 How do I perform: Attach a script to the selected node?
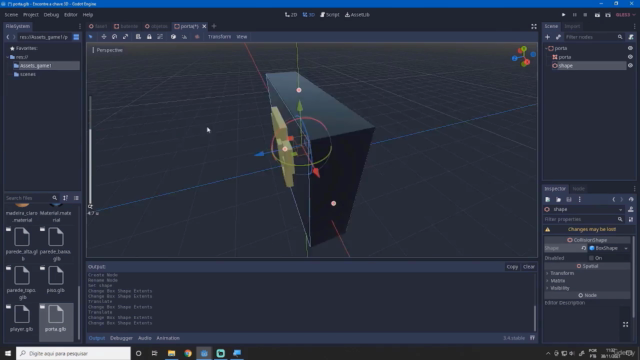[631, 37]
